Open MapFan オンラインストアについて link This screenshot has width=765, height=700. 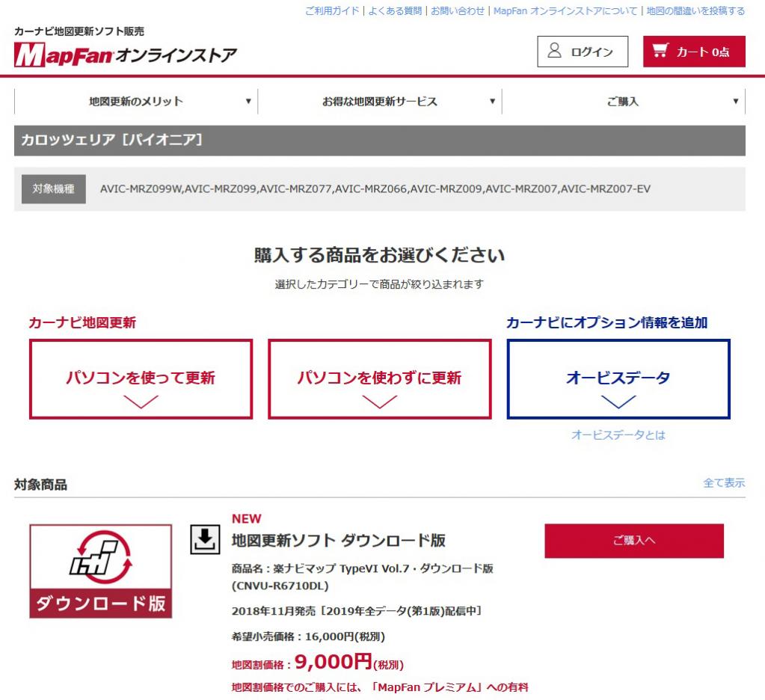click(x=565, y=10)
